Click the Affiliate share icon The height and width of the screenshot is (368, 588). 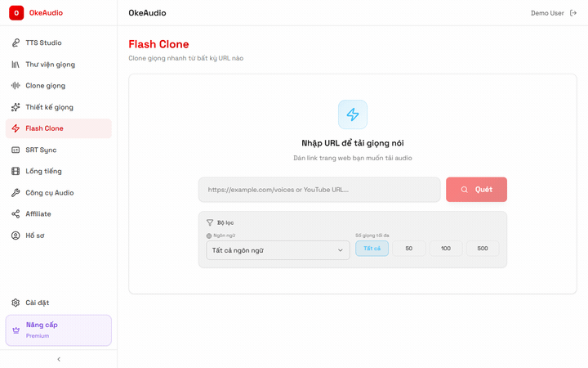click(x=16, y=213)
